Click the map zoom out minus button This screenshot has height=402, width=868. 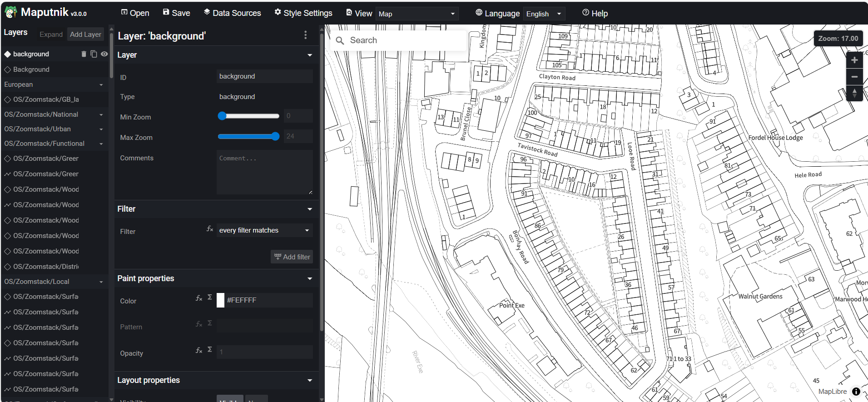point(854,77)
